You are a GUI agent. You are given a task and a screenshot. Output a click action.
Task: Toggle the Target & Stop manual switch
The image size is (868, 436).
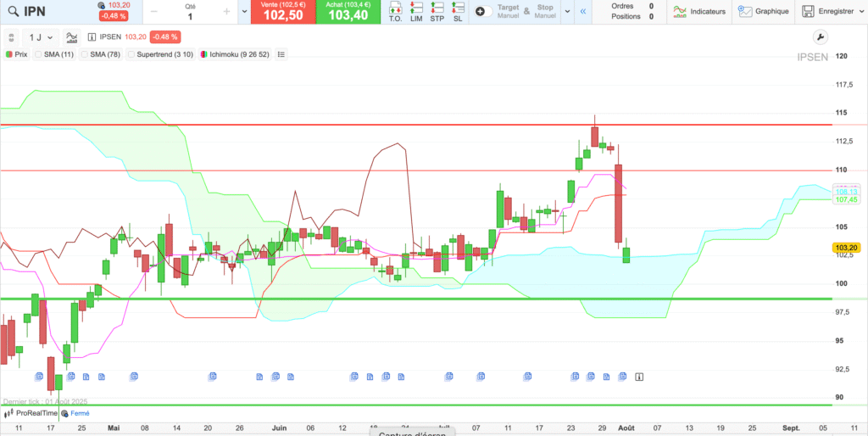(x=481, y=12)
